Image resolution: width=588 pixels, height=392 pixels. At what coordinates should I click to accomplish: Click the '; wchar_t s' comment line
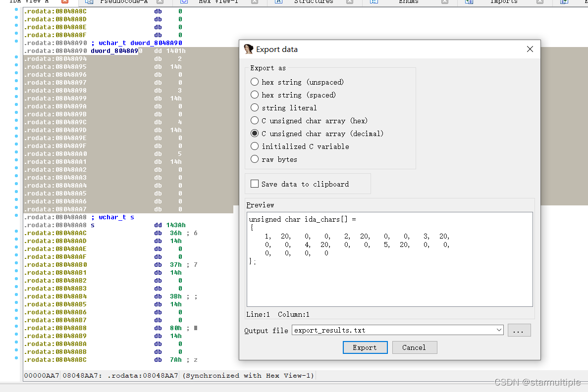pos(112,217)
